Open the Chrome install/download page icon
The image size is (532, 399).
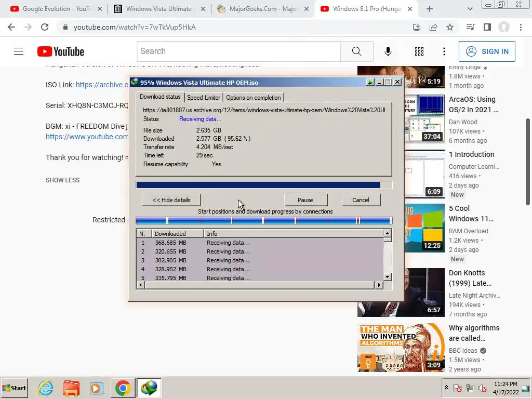pyautogui.click(x=416, y=27)
